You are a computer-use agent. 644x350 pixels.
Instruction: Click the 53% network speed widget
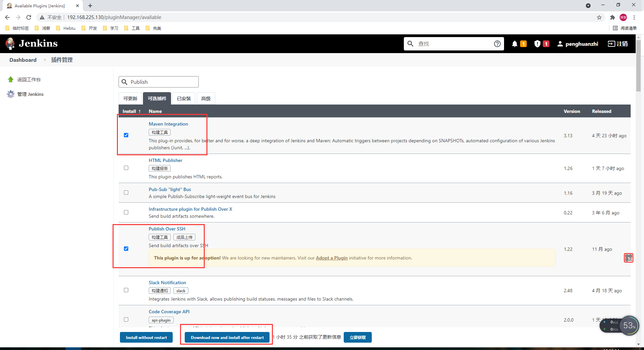click(629, 326)
